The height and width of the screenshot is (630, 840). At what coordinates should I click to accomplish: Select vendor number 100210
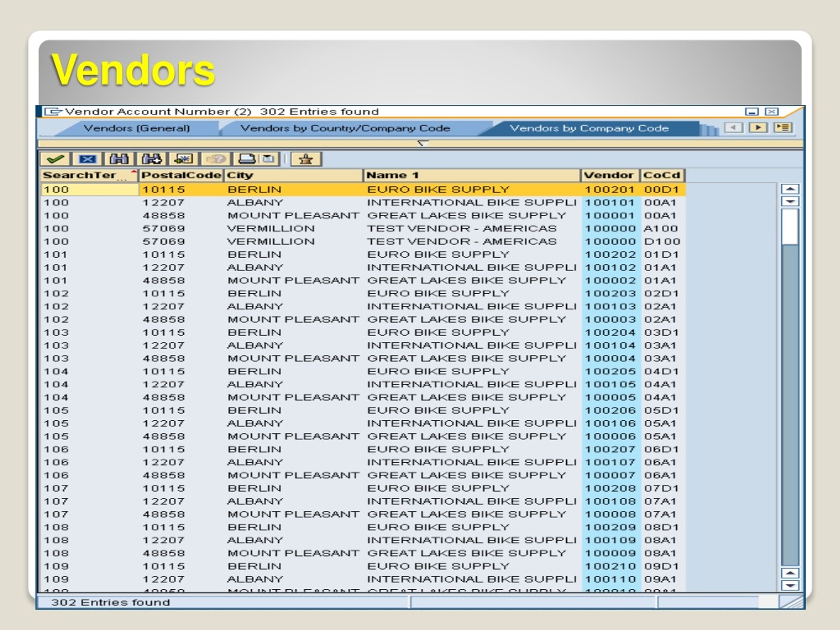click(610, 566)
